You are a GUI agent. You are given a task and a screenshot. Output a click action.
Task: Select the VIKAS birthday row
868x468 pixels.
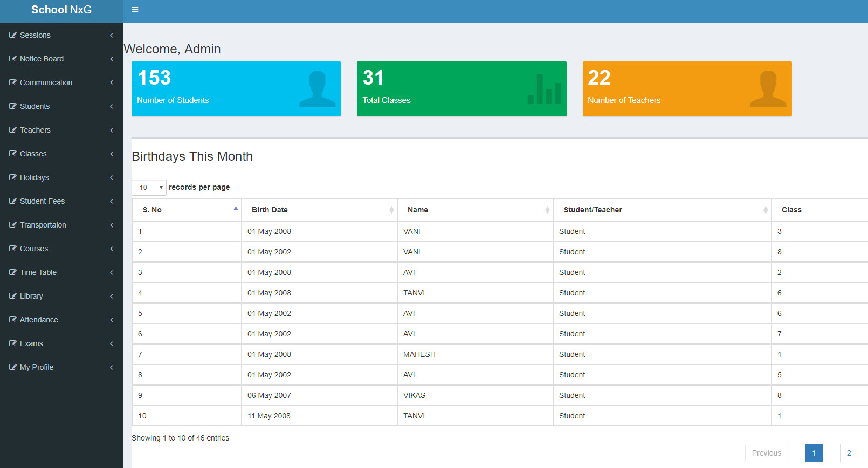[x=414, y=395]
